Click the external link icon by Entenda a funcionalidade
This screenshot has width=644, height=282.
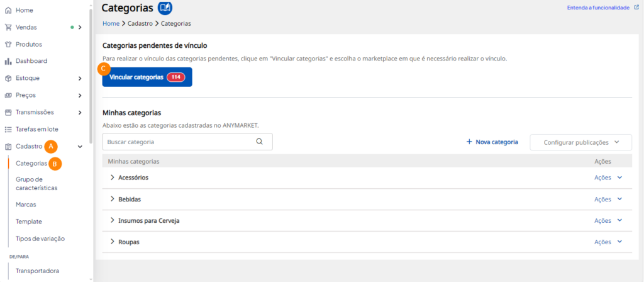coord(636,8)
